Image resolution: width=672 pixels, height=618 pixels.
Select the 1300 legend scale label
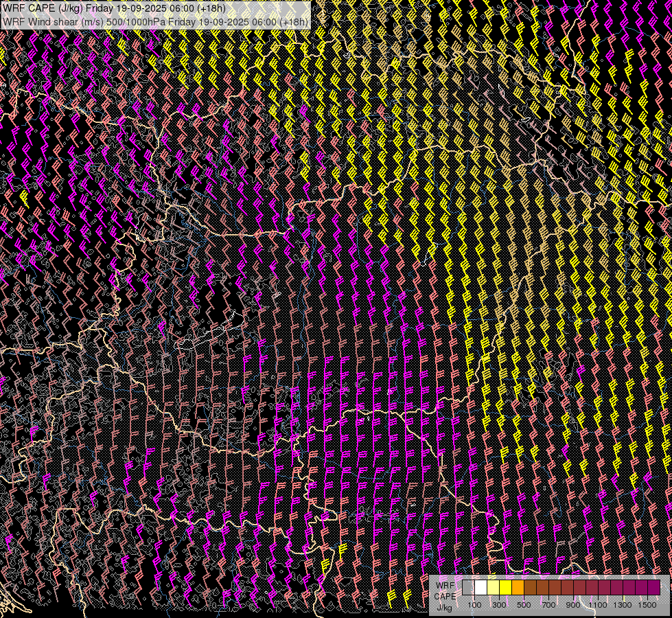point(623,605)
